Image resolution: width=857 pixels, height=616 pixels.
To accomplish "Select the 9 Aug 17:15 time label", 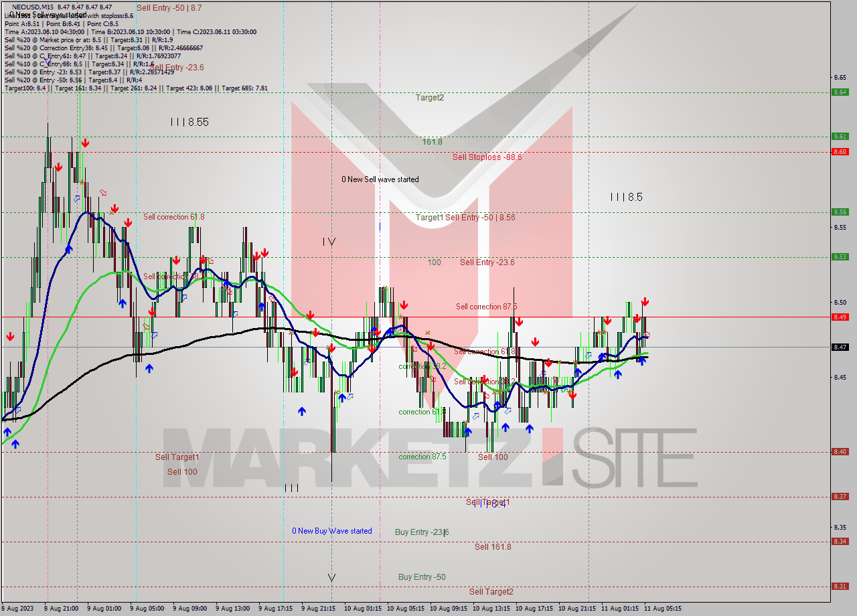I will pyautogui.click(x=275, y=609).
